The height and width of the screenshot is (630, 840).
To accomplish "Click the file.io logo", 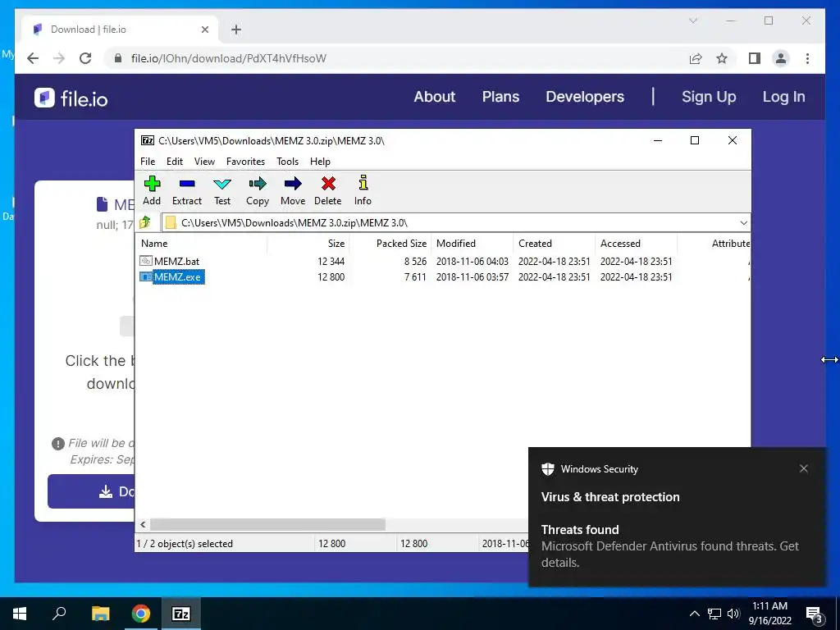I will [x=71, y=98].
